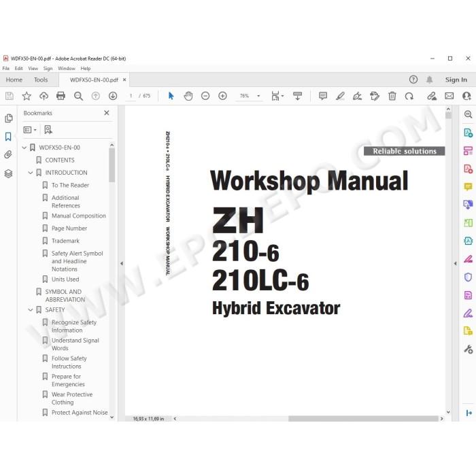Select the Highlight text pen tool
Screen dimensions: 476x476
[x=340, y=97]
